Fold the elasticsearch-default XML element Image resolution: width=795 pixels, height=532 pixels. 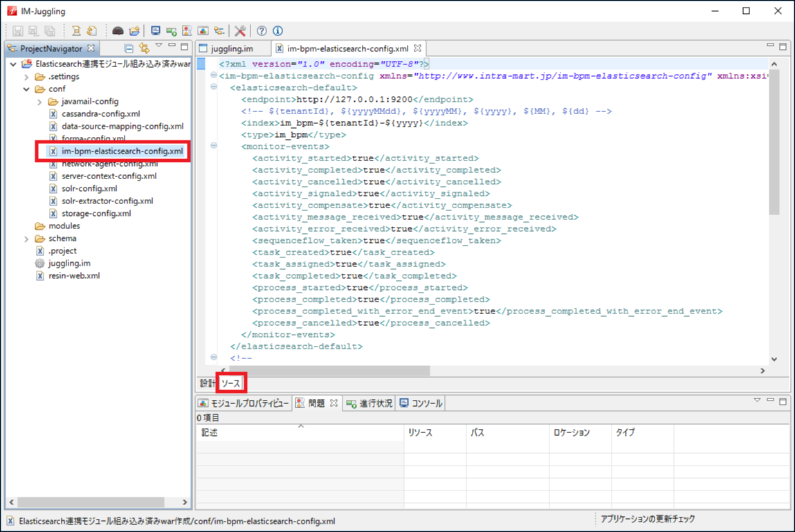213,88
